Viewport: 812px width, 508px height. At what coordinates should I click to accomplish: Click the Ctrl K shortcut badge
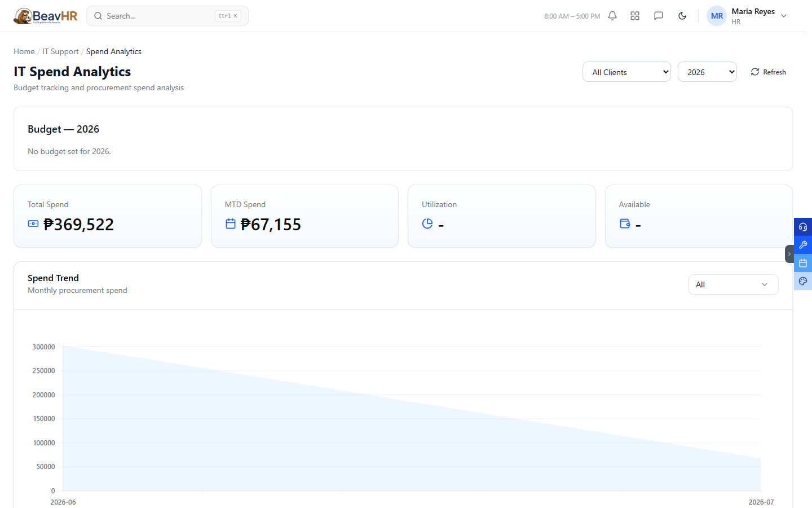coord(228,16)
